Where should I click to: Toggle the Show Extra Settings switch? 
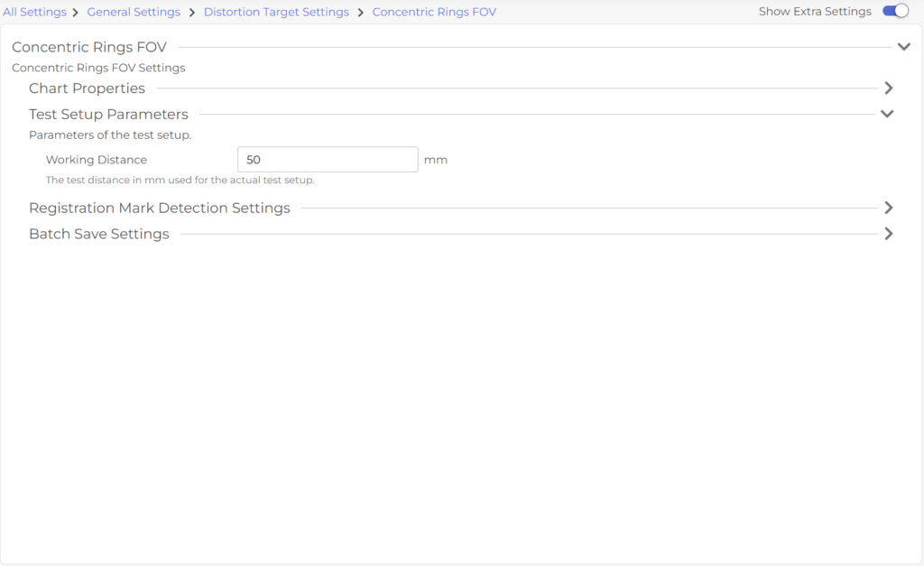pyautogui.click(x=895, y=11)
